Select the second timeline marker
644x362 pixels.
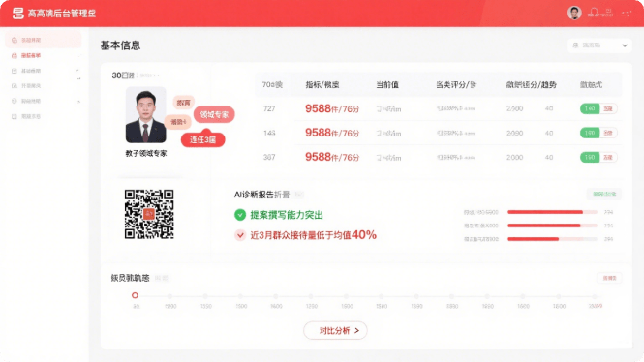click(x=170, y=296)
